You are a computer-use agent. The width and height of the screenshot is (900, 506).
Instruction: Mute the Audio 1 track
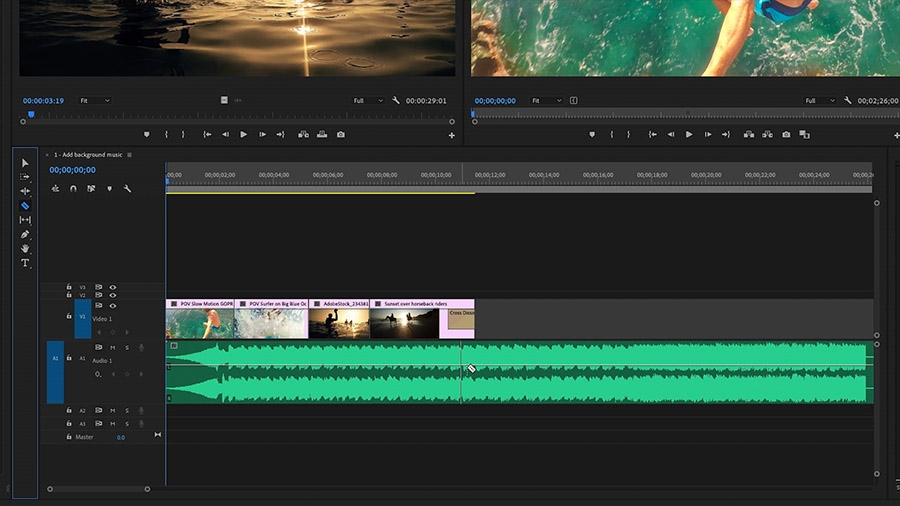coord(112,348)
